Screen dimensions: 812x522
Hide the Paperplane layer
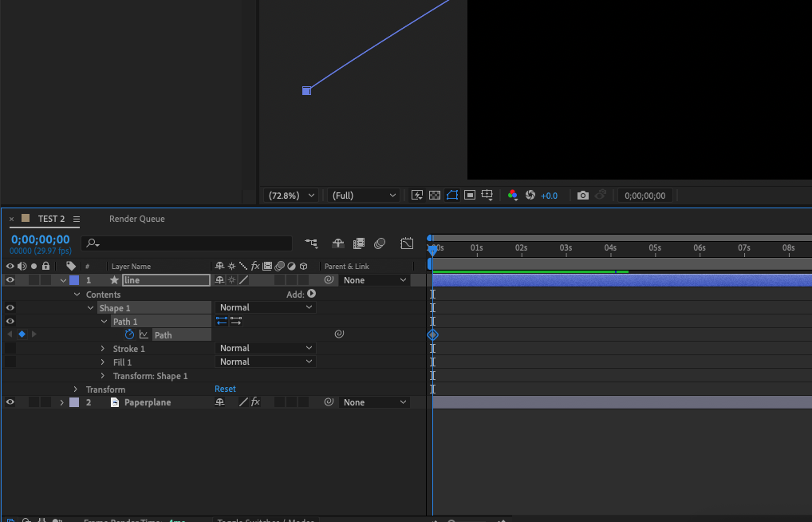click(10, 402)
